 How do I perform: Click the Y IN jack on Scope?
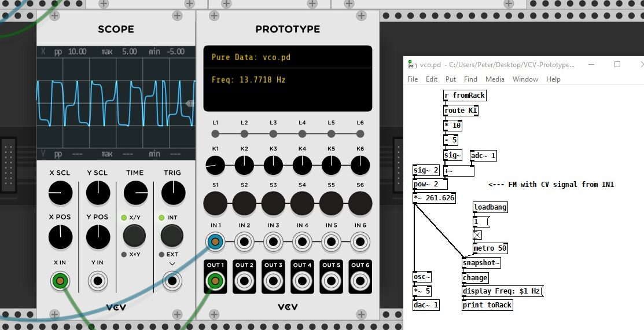click(98, 282)
